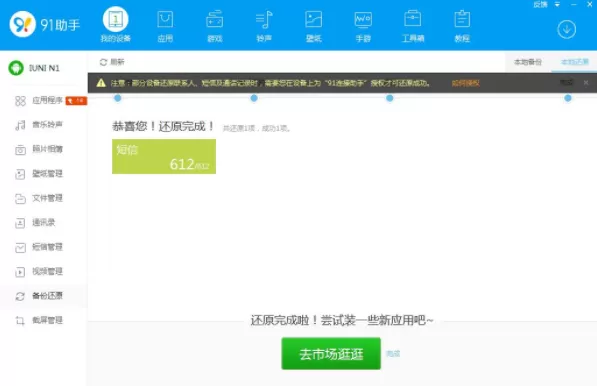Click the download manager circle arrow icon
Image resolution: width=597 pixels, height=386 pixels.
click(x=567, y=29)
